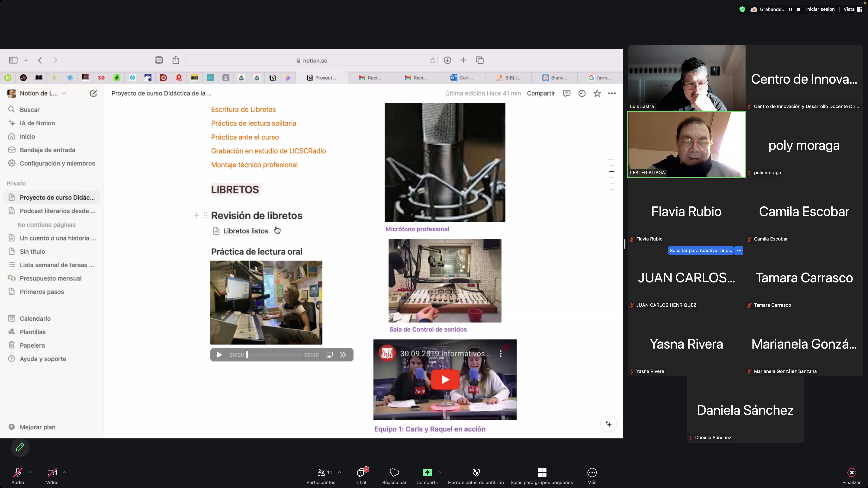
Task: Expand the Compartir options arrow
Action: click(440, 472)
